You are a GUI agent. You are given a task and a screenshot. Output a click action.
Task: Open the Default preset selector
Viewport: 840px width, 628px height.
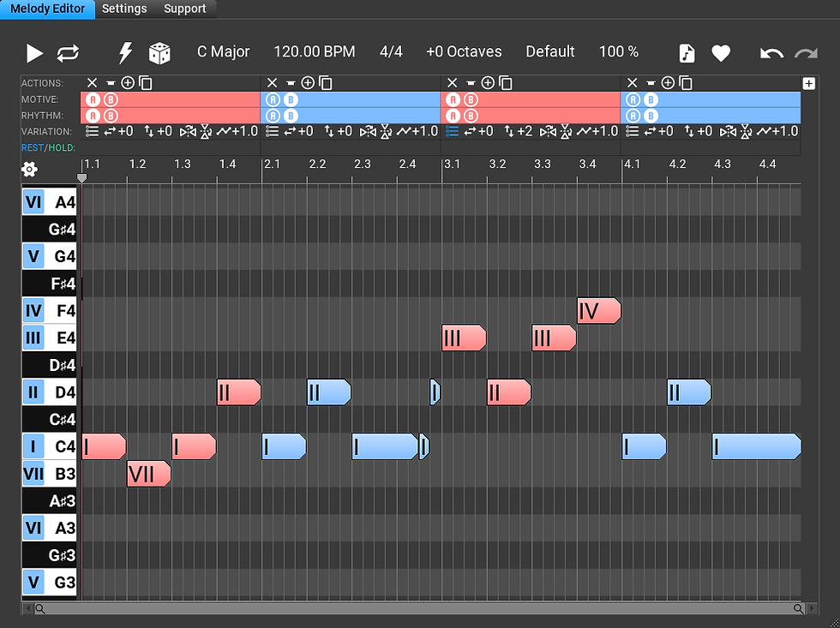point(550,51)
